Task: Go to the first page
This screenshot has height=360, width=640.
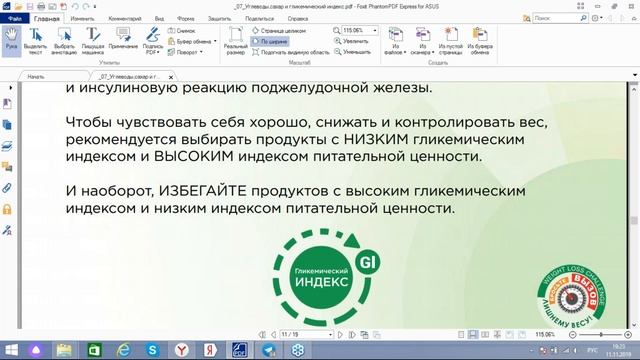Action: 262,335
